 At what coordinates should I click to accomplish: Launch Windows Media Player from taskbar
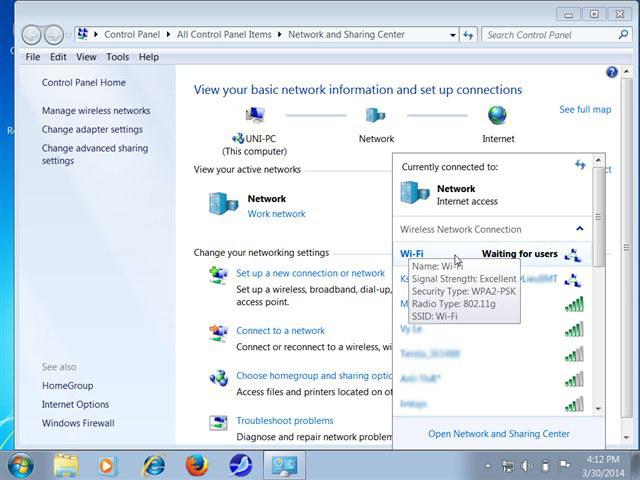tap(107, 465)
